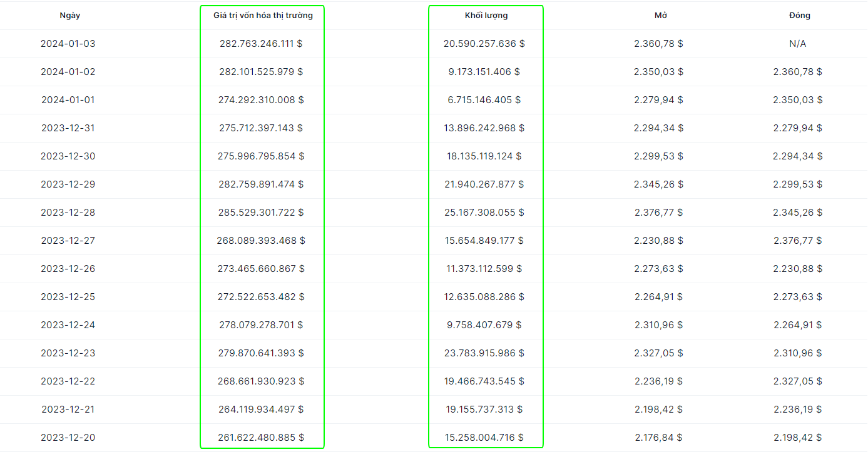Click market cap 285.529.301.722 $
This screenshot has height=452, width=868.
click(262, 213)
